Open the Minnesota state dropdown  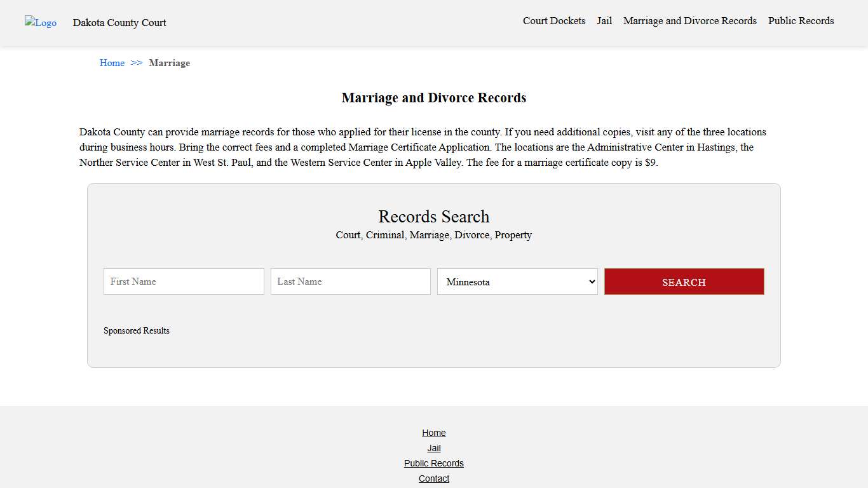coord(517,281)
